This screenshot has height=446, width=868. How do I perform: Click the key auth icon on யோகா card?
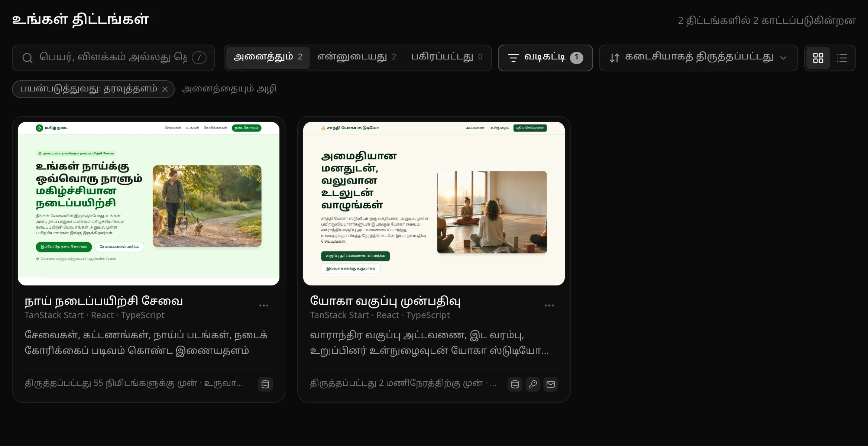pos(533,384)
